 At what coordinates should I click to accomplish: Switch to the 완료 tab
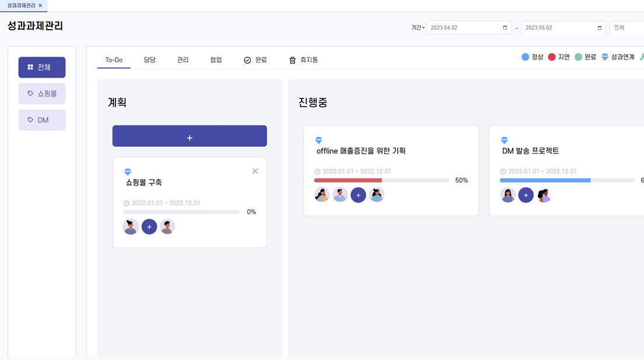click(x=255, y=60)
